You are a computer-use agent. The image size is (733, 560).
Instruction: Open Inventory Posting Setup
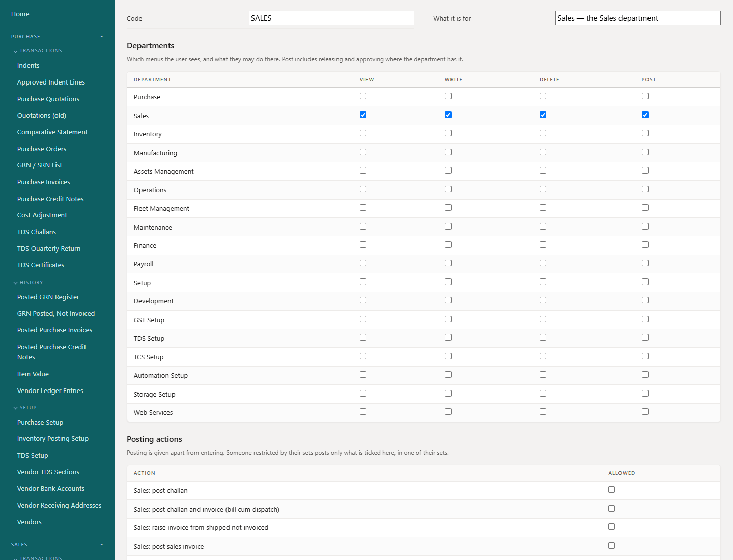click(x=53, y=439)
